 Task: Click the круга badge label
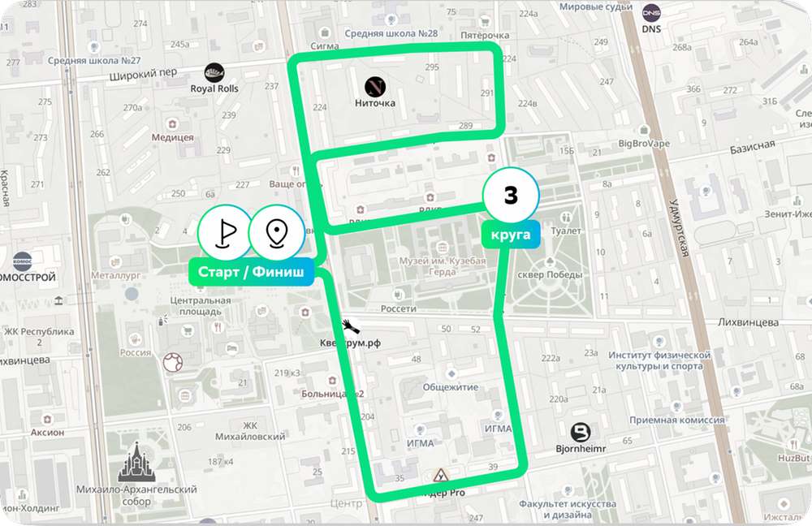[x=511, y=235]
